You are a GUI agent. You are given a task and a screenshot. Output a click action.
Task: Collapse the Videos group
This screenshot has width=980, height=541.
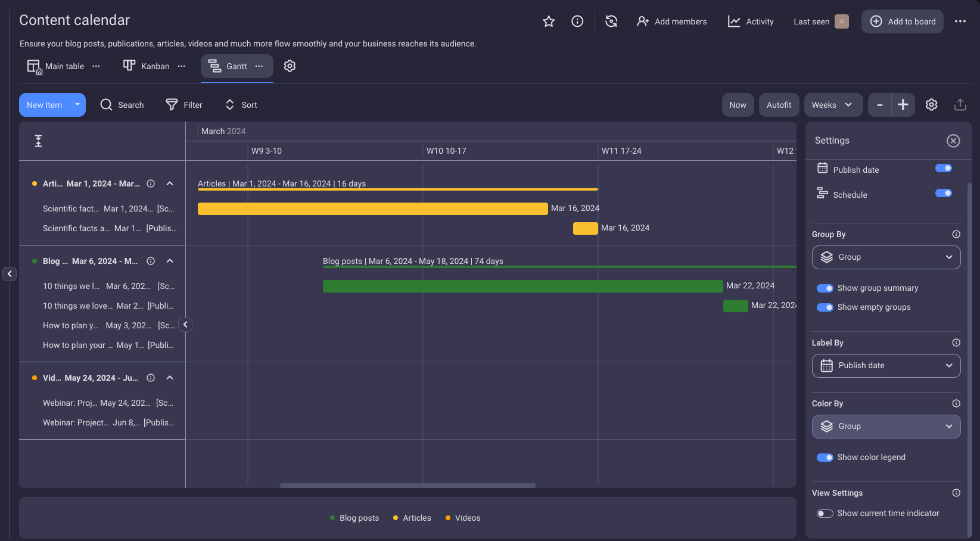(170, 378)
